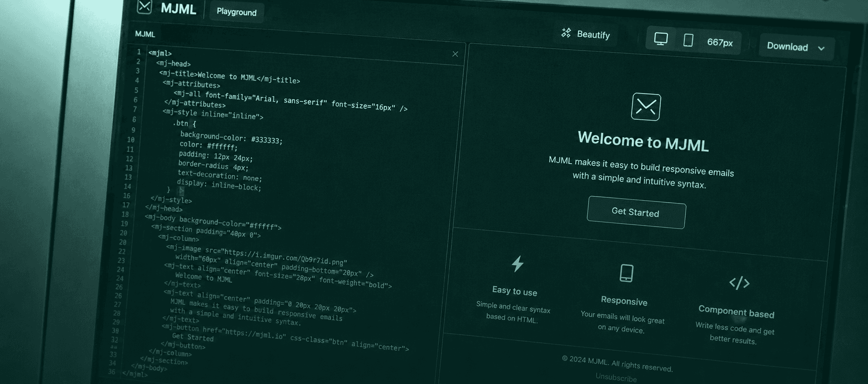Beautify the MJML code
This screenshot has height=384, width=868.
point(585,34)
